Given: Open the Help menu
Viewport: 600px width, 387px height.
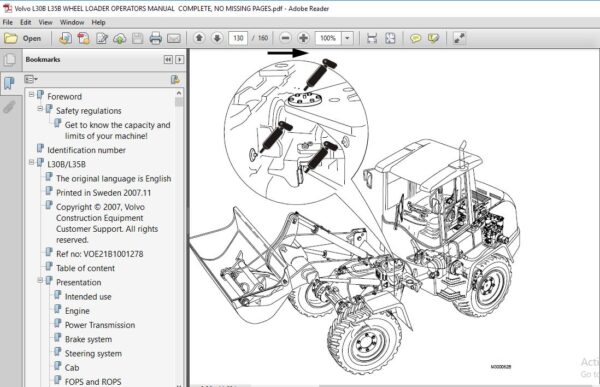Looking at the screenshot, I should (x=98, y=22).
